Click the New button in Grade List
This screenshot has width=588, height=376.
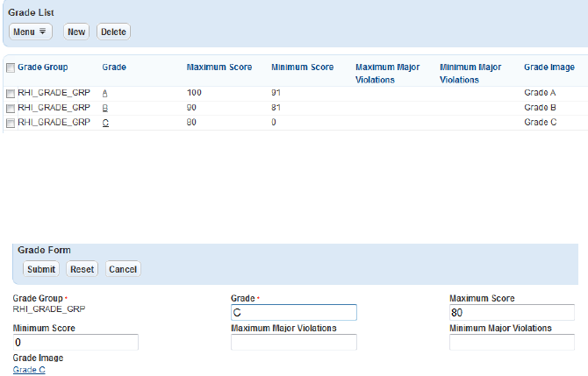click(76, 32)
